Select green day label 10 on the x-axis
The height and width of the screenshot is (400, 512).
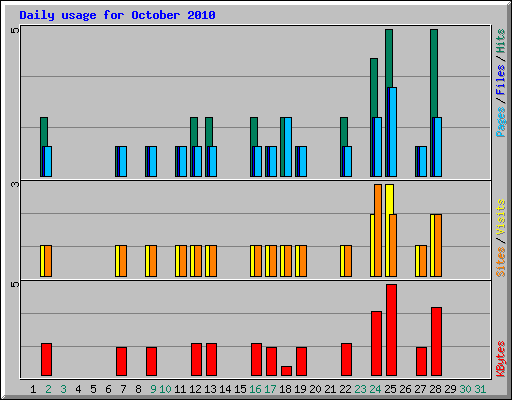pos(165,389)
